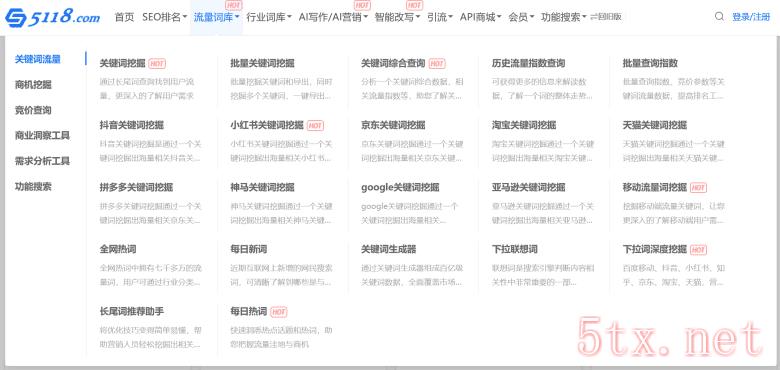Select 商机挖掘 in the left sidebar
This screenshot has height=370, width=780.
pos(33,85)
